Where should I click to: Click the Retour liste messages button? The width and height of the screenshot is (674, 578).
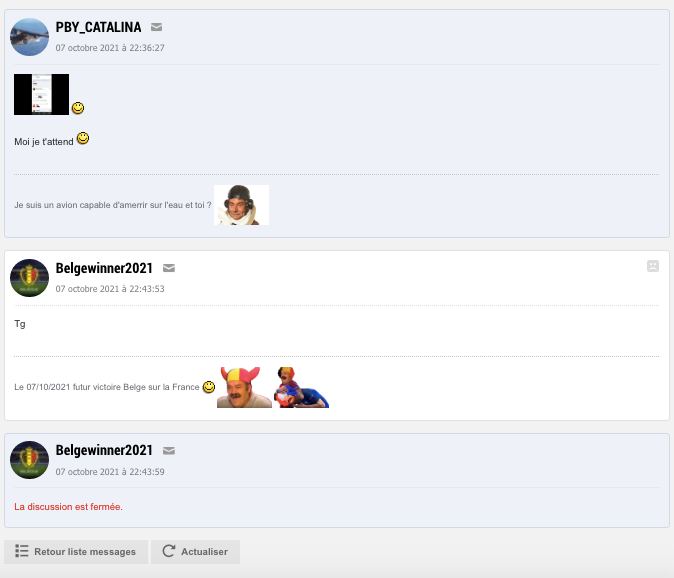[76, 552]
